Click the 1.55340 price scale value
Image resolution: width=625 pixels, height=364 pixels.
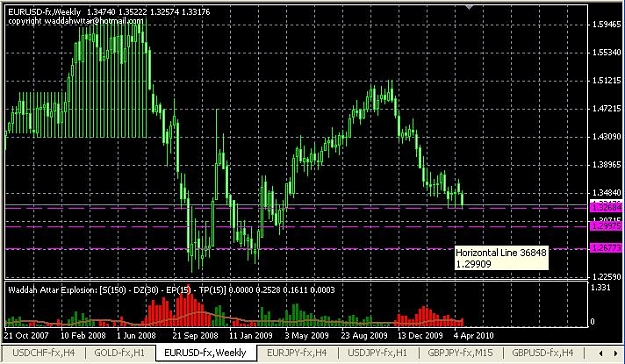click(606, 53)
